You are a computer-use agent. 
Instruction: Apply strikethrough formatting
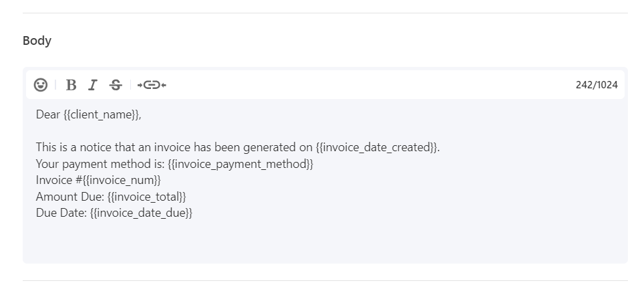pyautogui.click(x=116, y=85)
